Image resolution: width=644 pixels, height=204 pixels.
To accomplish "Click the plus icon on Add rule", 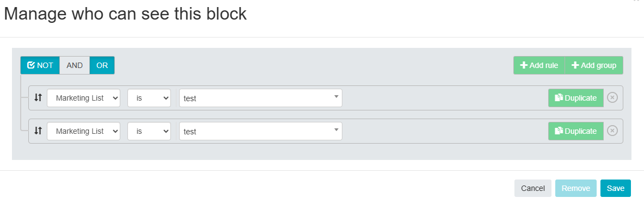I will 524,65.
